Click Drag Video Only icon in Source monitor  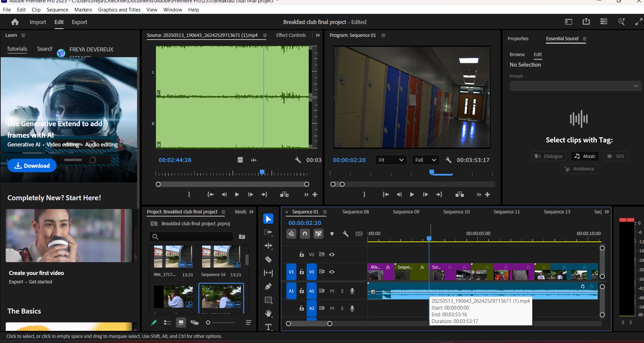click(x=240, y=160)
